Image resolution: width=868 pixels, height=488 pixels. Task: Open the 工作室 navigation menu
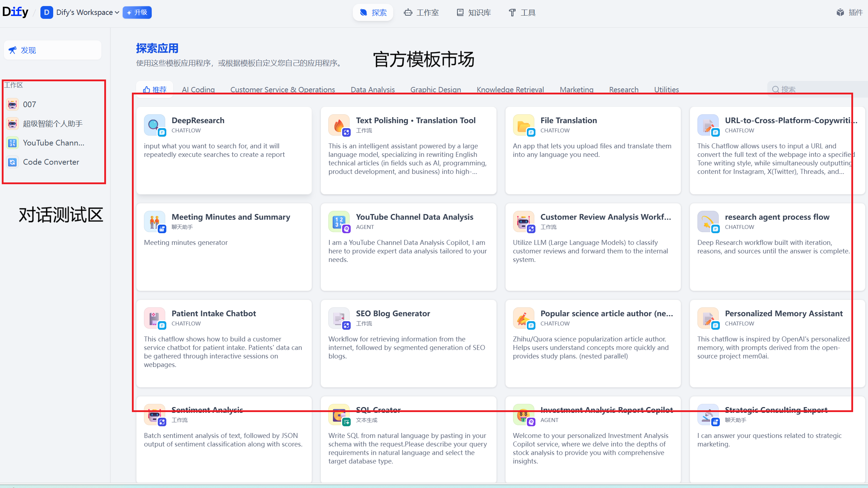(x=421, y=12)
